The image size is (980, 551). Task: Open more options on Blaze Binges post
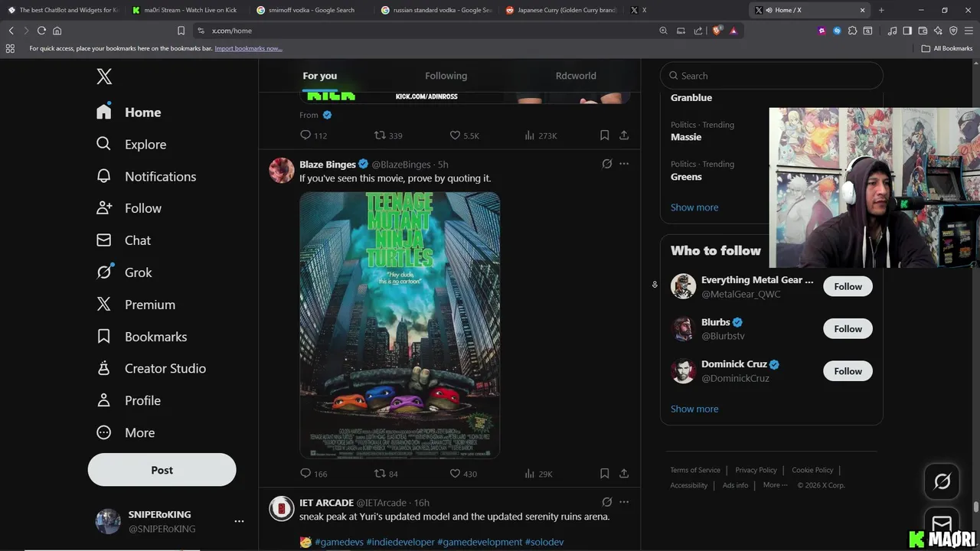coord(624,164)
